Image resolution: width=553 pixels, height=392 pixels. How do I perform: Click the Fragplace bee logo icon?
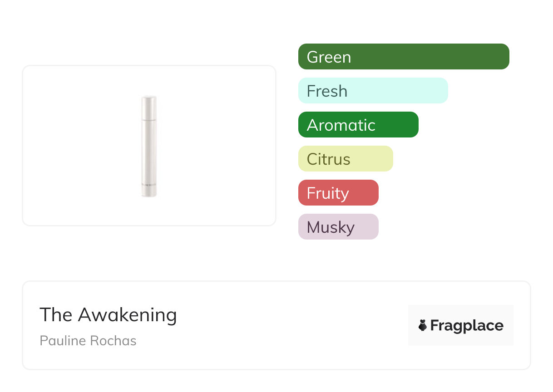(x=423, y=325)
